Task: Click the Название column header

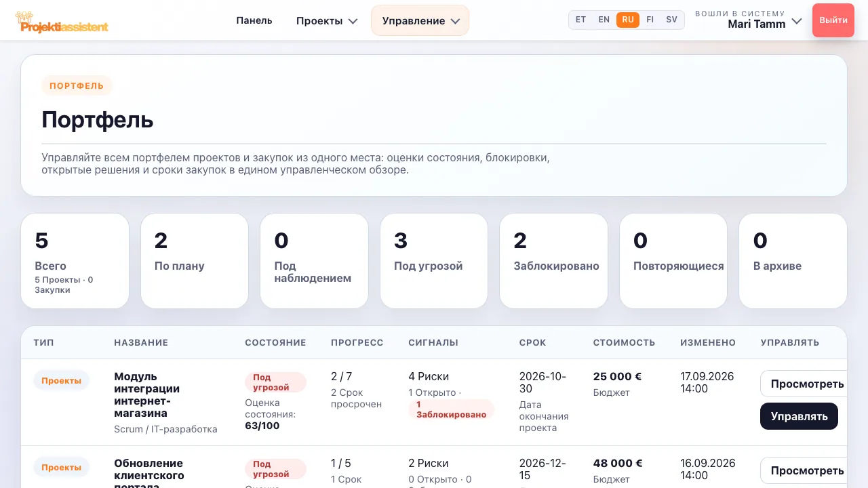Action: [x=141, y=343]
